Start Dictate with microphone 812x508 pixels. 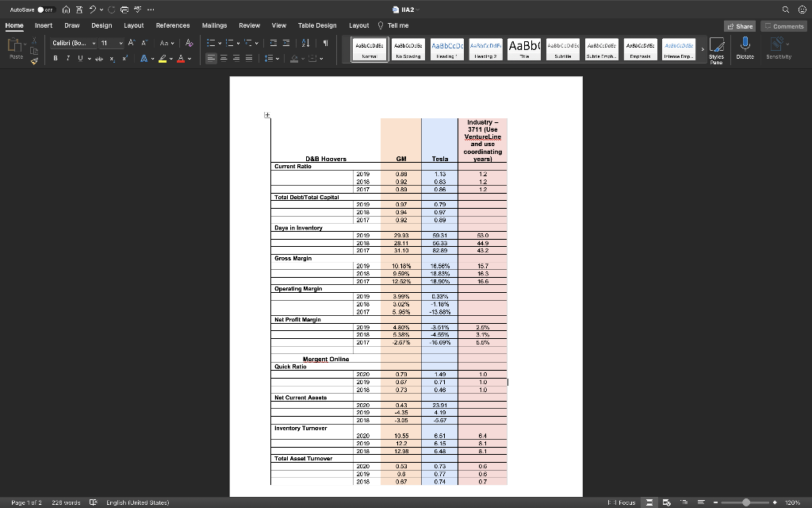(745, 48)
